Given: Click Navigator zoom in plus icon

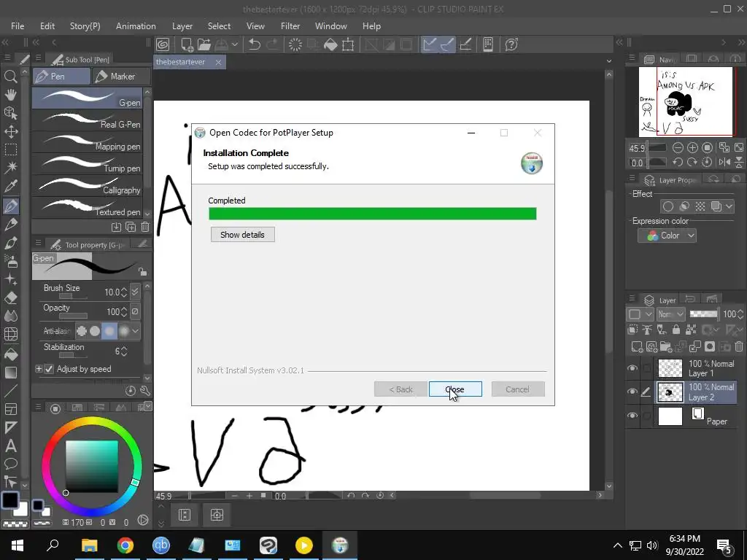Looking at the screenshot, I should pos(693,147).
